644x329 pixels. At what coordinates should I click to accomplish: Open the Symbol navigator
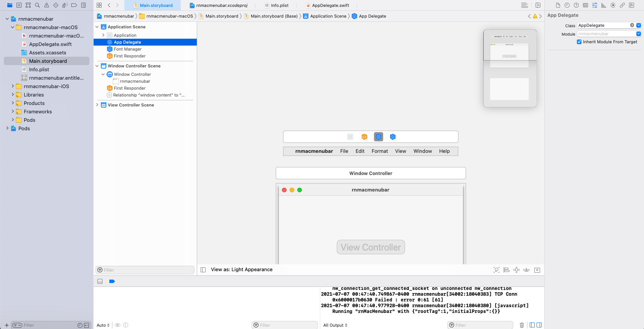(x=28, y=5)
